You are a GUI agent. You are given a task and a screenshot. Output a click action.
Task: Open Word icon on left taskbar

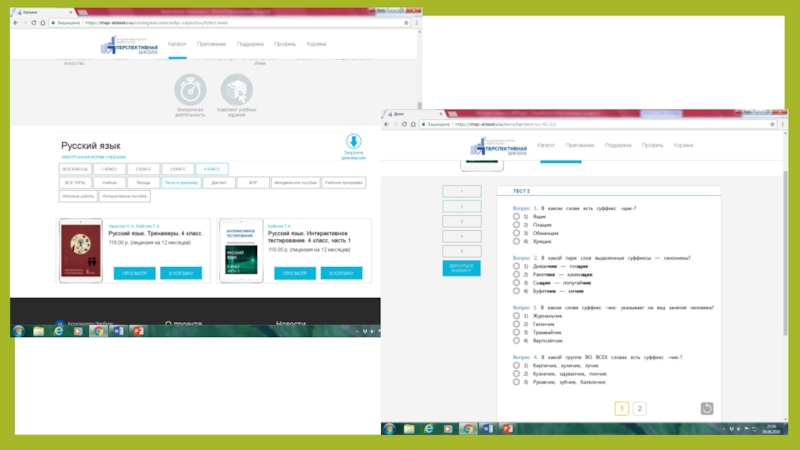(118, 331)
